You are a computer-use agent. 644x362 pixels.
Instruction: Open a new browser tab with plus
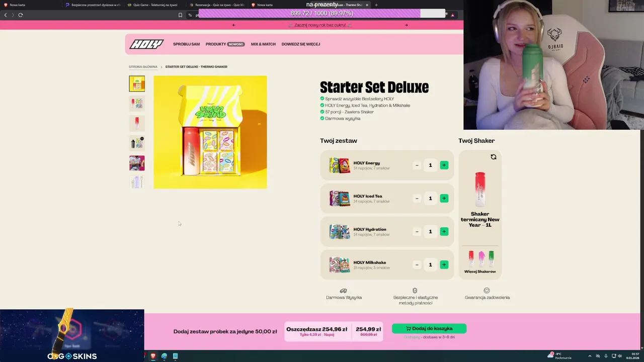pos(376,5)
